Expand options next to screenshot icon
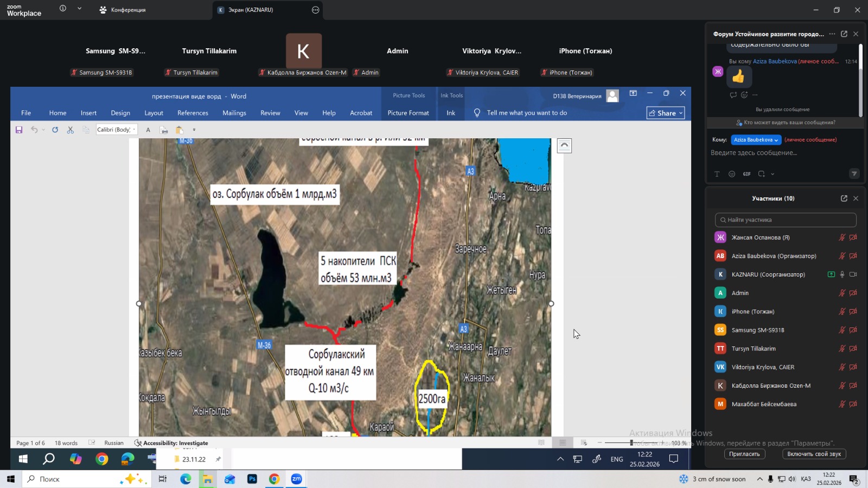 point(773,174)
